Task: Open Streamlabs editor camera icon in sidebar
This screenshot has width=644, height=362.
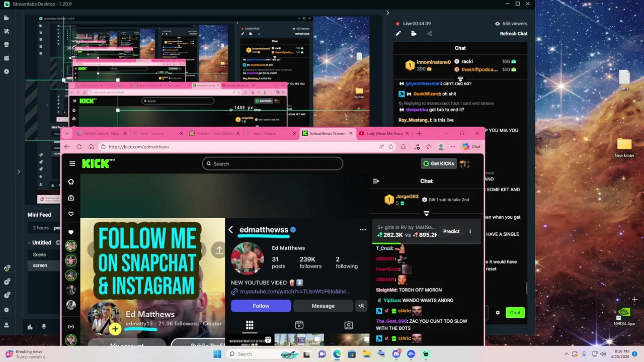Action: (x=7, y=18)
